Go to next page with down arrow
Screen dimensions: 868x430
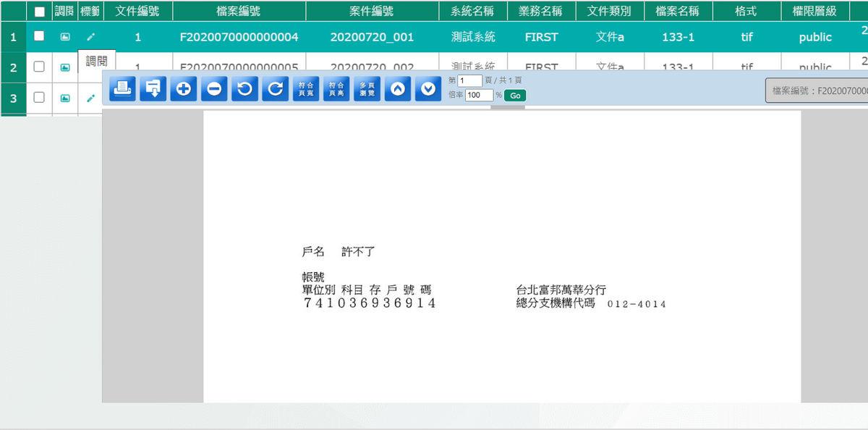click(428, 88)
